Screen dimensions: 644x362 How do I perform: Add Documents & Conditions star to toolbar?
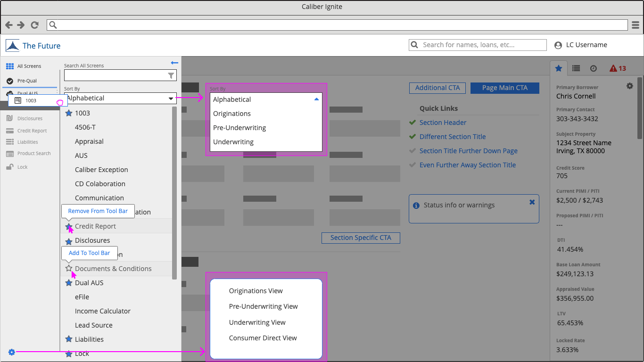pyautogui.click(x=69, y=269)
